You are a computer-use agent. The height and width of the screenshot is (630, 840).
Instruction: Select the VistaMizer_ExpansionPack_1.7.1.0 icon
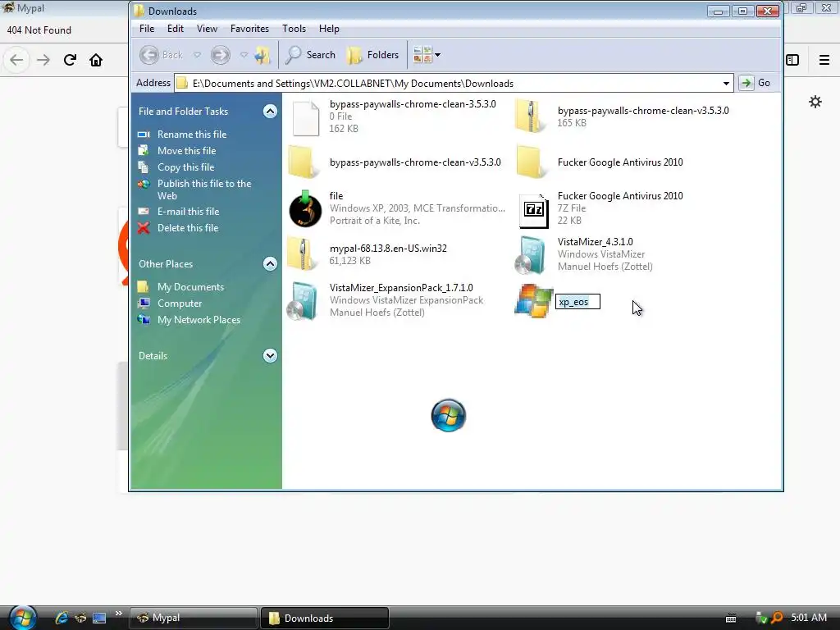[x=302, y=300]
